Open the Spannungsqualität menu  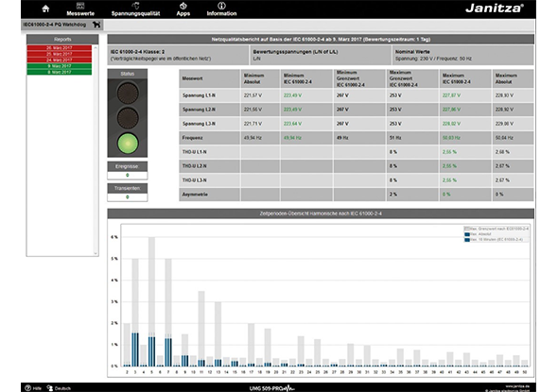click(x=135, y=9)
